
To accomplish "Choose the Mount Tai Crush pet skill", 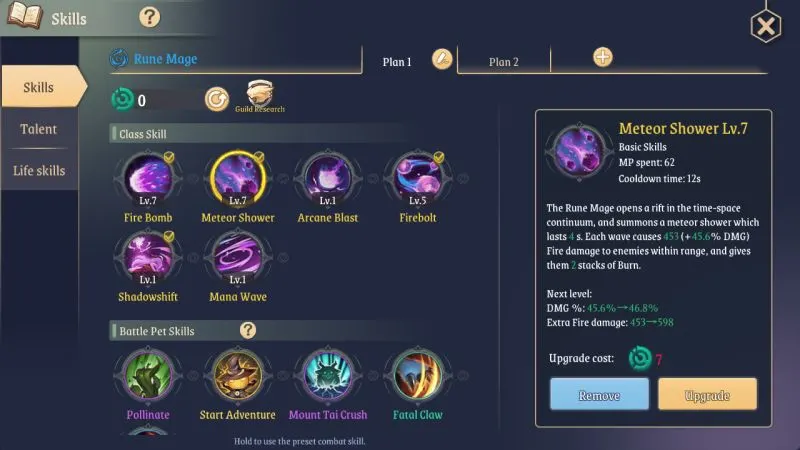I will 328,376.
